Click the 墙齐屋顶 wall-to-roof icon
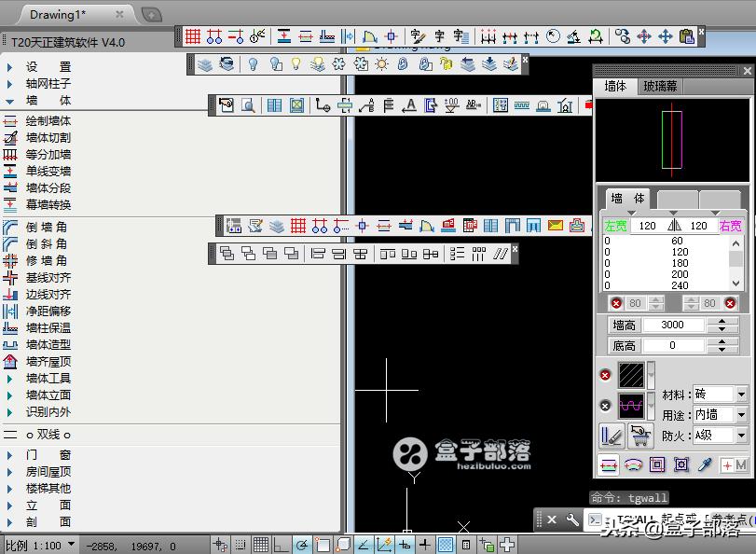The image size is (756, 554). click(x=10, y=362)
